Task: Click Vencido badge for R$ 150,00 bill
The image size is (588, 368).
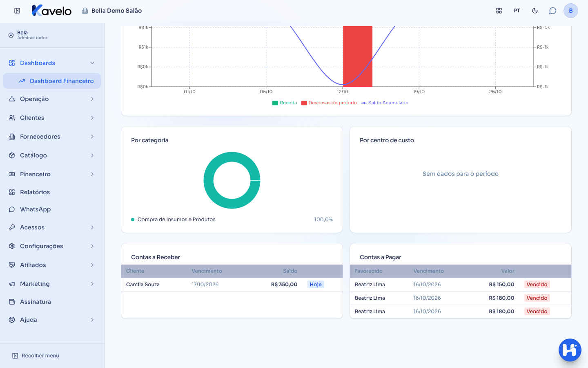Action: pos(537,285)
